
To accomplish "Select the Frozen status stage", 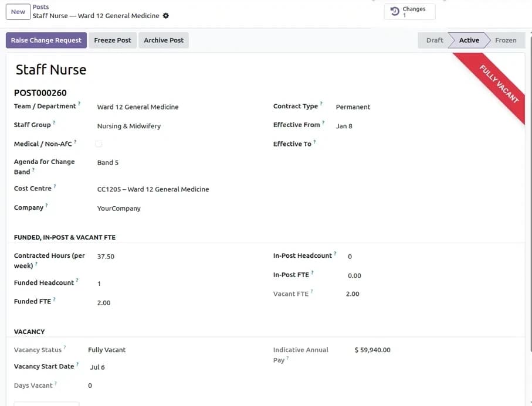I will pyautogui.click(x=506, y=40).
